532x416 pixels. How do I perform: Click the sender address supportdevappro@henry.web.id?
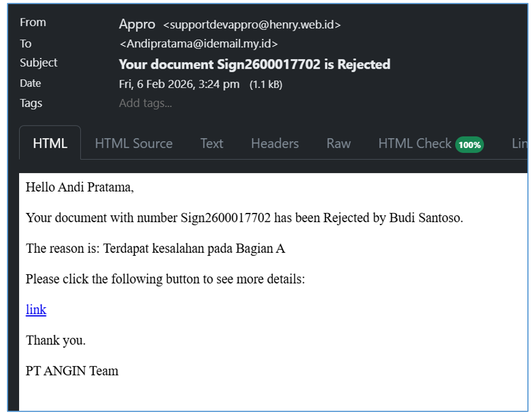coord(252,25)
